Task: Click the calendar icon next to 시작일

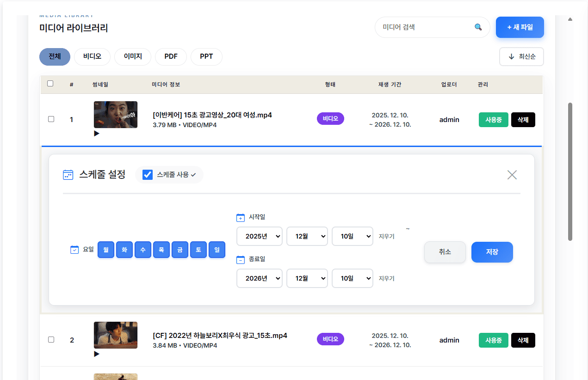Action: (241, 217)
